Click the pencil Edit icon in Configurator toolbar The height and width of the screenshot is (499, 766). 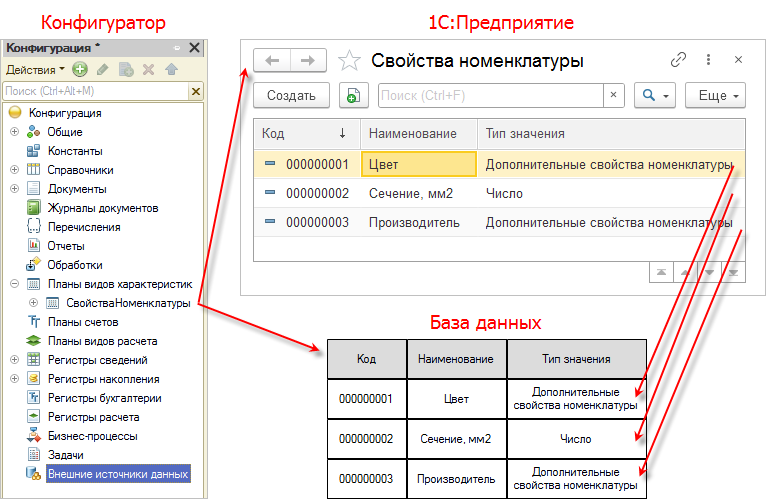(103, 69)
